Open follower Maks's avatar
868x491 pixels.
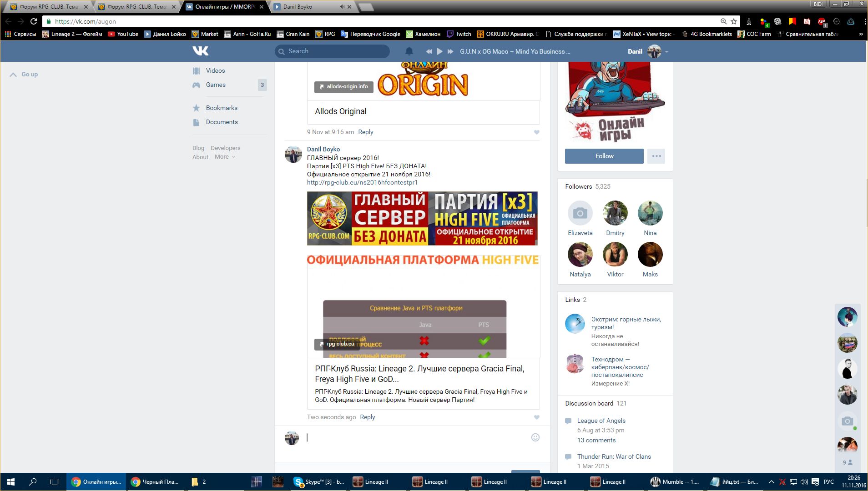650,254
